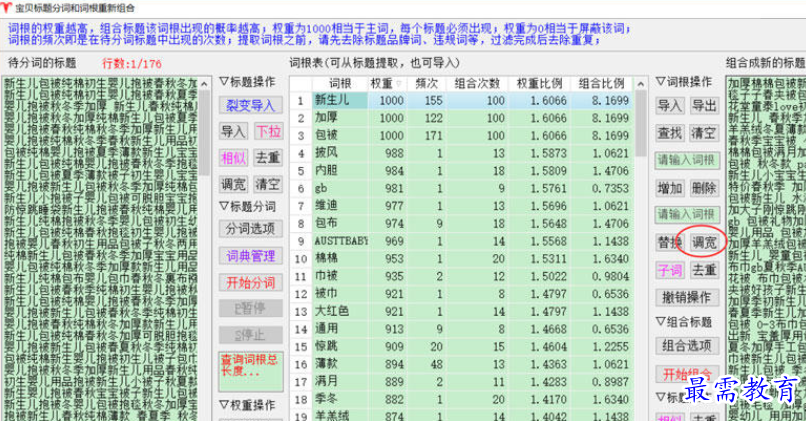Select the 包布 row
The image size is (806, 421).
click(462, 223)
